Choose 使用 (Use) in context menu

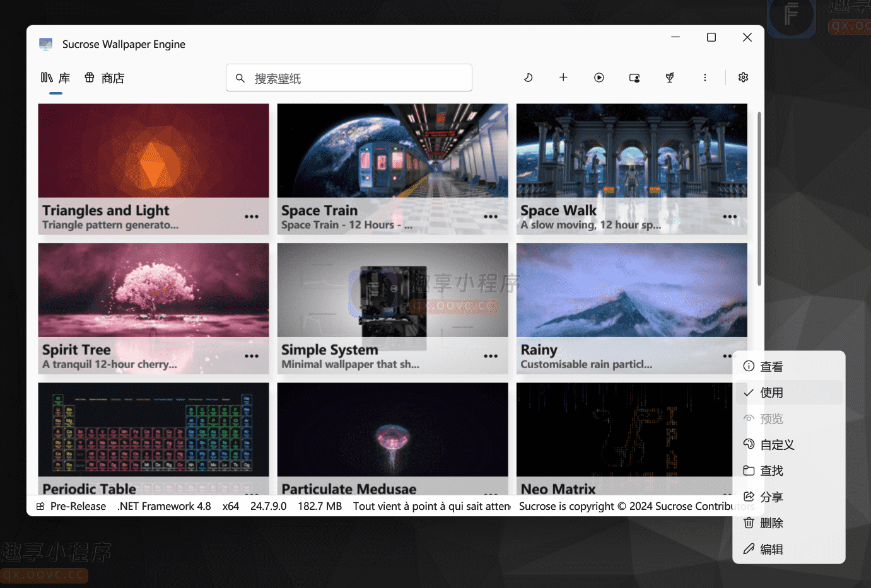click(789, 393)
